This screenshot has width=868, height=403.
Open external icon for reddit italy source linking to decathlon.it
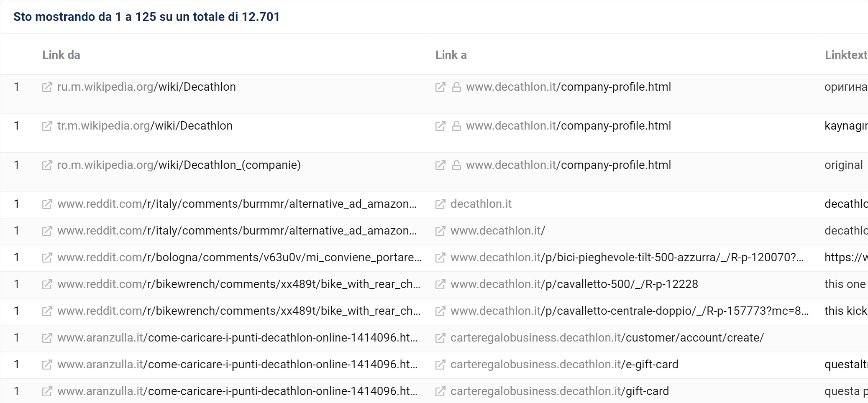pos(47,204)
